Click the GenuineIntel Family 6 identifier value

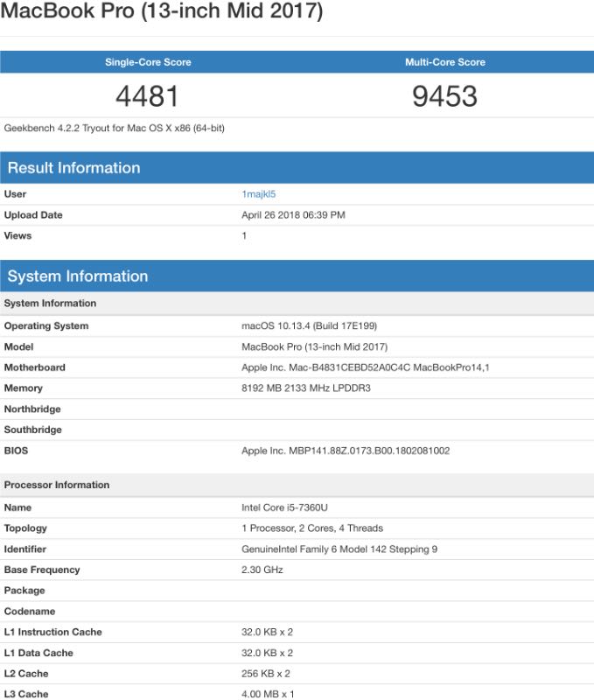[x=339, y=549]
